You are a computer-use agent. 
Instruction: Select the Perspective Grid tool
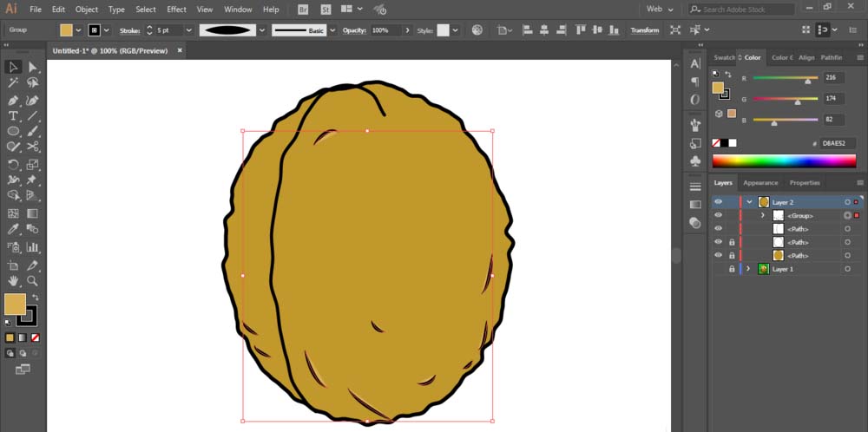[x=33, y=195]
